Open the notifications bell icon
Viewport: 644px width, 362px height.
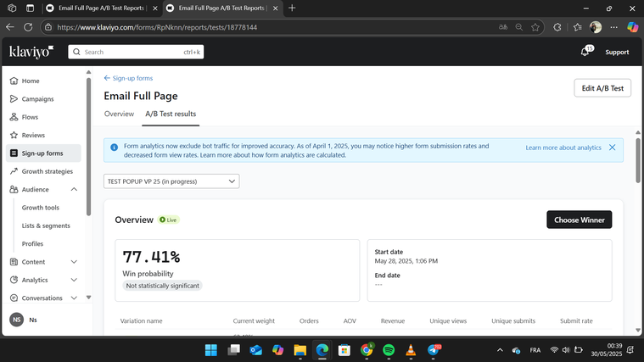[585, 52]
